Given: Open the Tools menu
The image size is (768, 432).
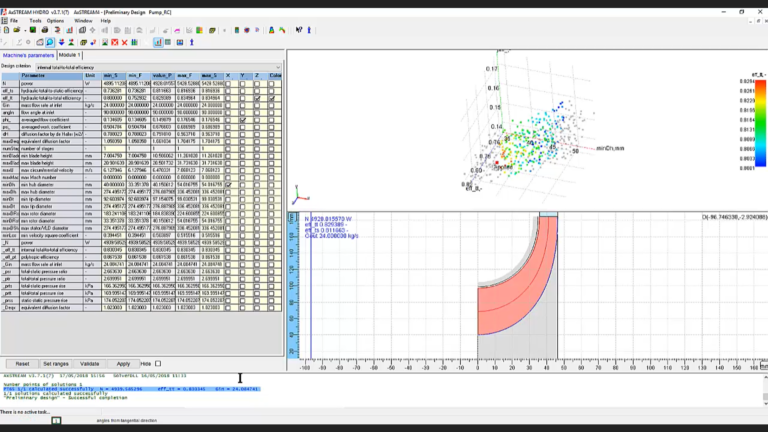Looking at the screenshot, I should click(35, 21).
